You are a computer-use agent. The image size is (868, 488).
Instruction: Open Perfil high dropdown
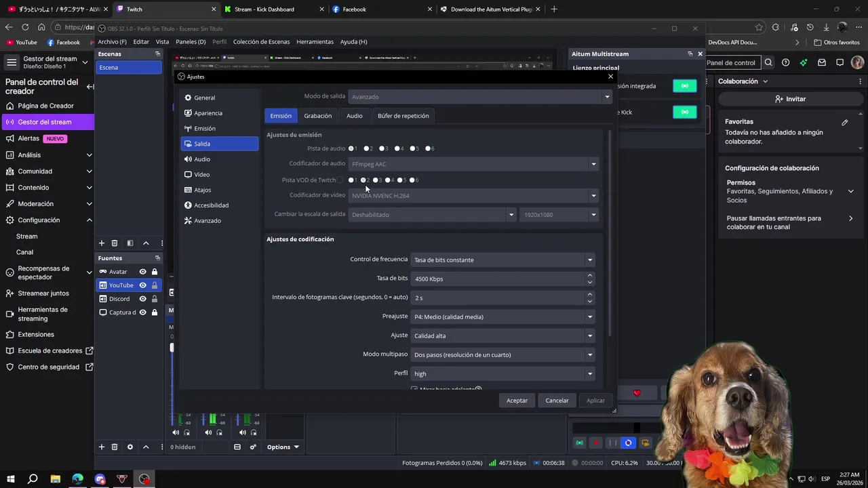click(x=502, y=374)
